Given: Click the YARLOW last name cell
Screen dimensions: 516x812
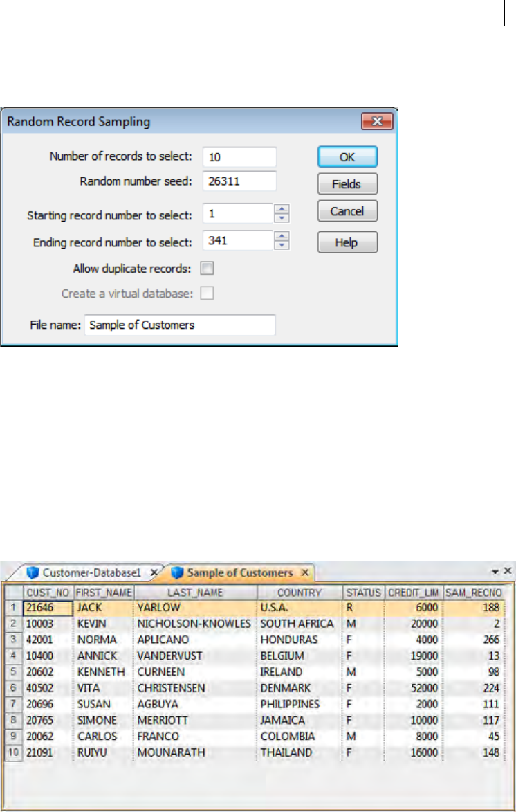Looking at the screenshot, I should [x=195, y=608].
